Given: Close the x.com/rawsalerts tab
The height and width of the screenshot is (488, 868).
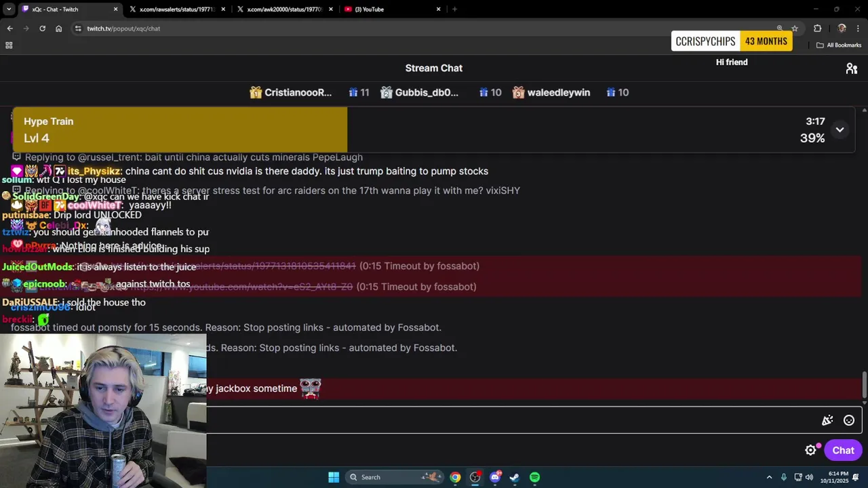Looking at the screenshot, I should click(x=223, y=9).
